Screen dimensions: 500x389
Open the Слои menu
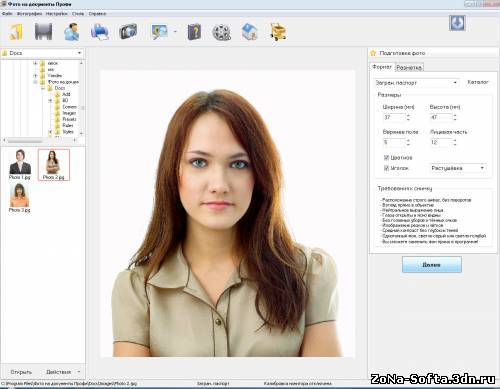tap(78, 14)
